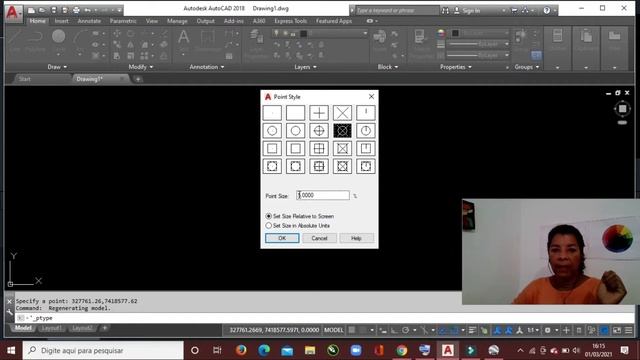
Task: Switch to the Insert ribbon tab
Action: click(62, 21)
